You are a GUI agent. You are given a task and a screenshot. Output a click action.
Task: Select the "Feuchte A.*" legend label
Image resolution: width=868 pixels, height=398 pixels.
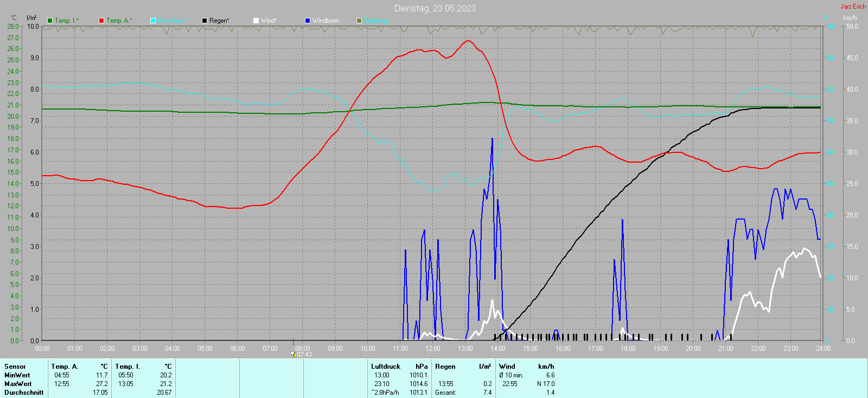coord(174,21)
